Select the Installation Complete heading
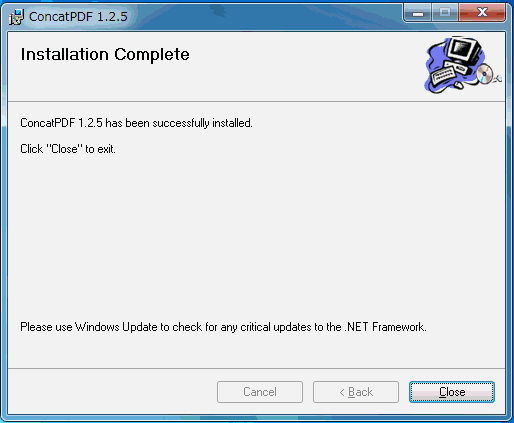 tap(105, 54)
